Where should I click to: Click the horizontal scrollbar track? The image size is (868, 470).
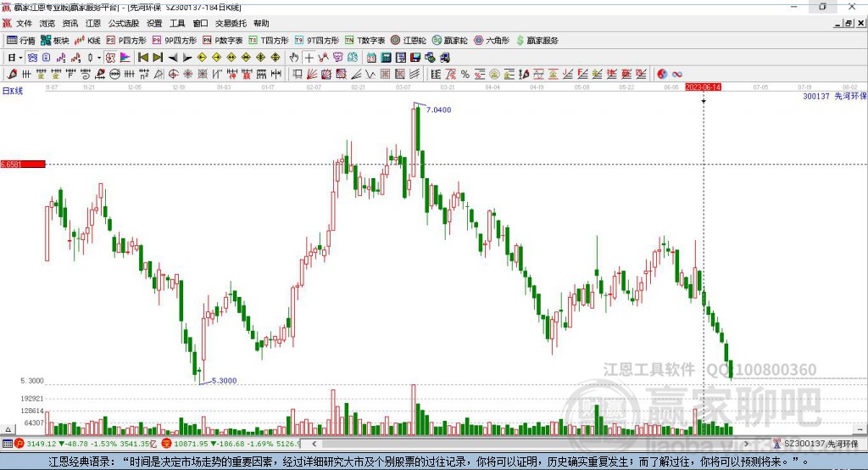click(530, 444)
